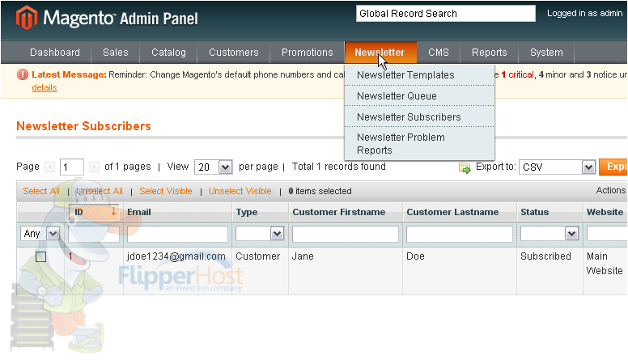Image resolution: width=628 pixels, height=364 pixels.
Task: Click the Subscribed status cell
Action: [x=545, y=256]
